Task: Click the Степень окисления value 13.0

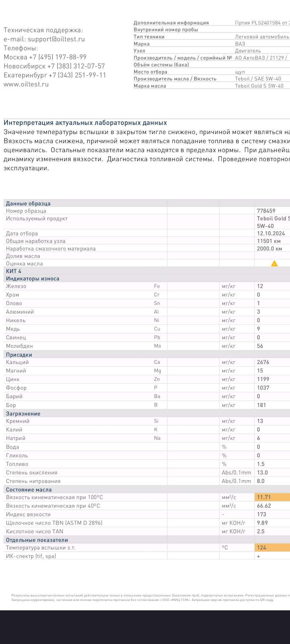Action: (x=262, y=473)
